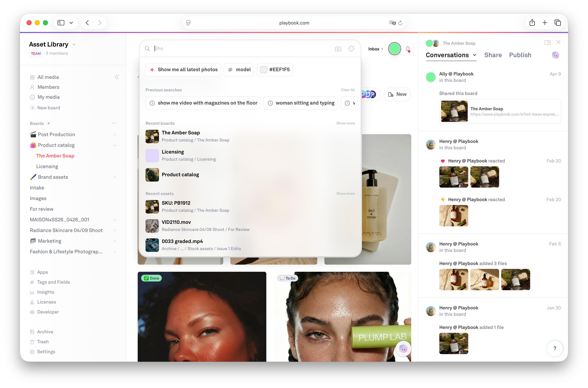This screenshot has width=588, height=388.
Task: Open the Asset Library workspace dropdown
Action: [74, 45]
